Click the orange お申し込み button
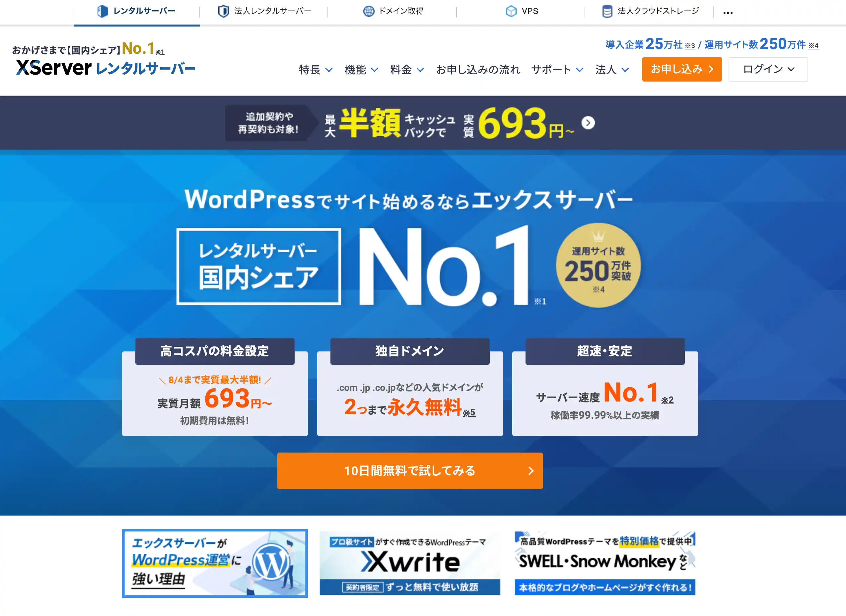 (x=682, y=69)
